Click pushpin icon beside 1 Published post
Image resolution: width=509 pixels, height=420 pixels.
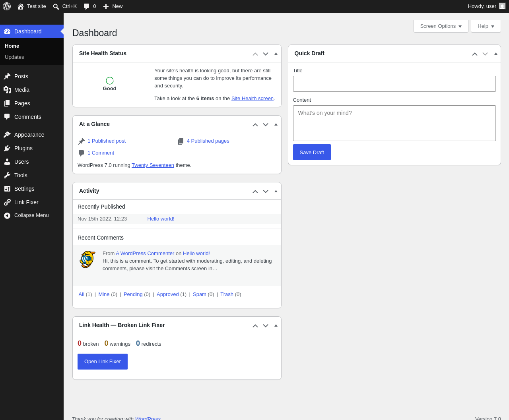pos(82,141)
